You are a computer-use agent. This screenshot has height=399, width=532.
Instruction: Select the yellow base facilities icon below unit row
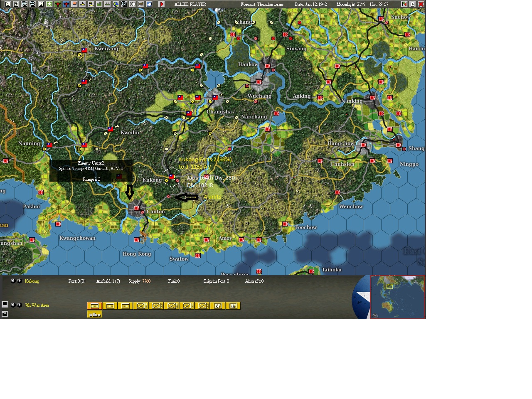(95, 314)
